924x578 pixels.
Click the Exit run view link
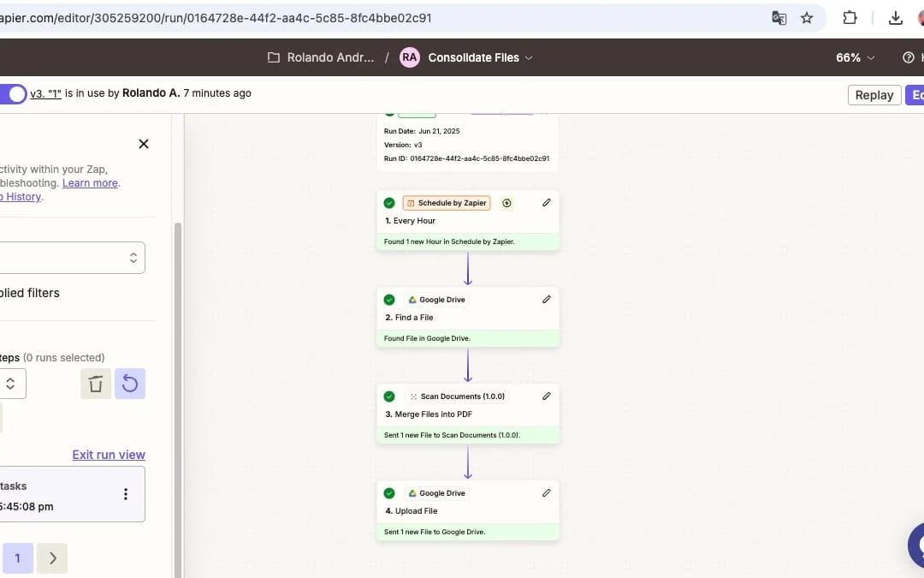click(108, 454)
